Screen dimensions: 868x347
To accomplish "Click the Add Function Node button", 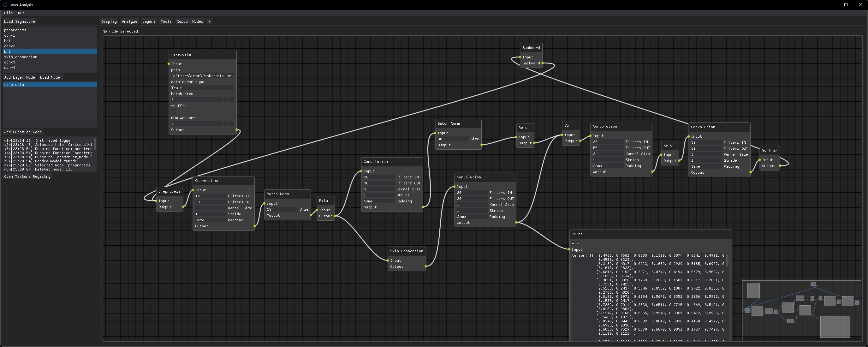I will coord(23,132).
